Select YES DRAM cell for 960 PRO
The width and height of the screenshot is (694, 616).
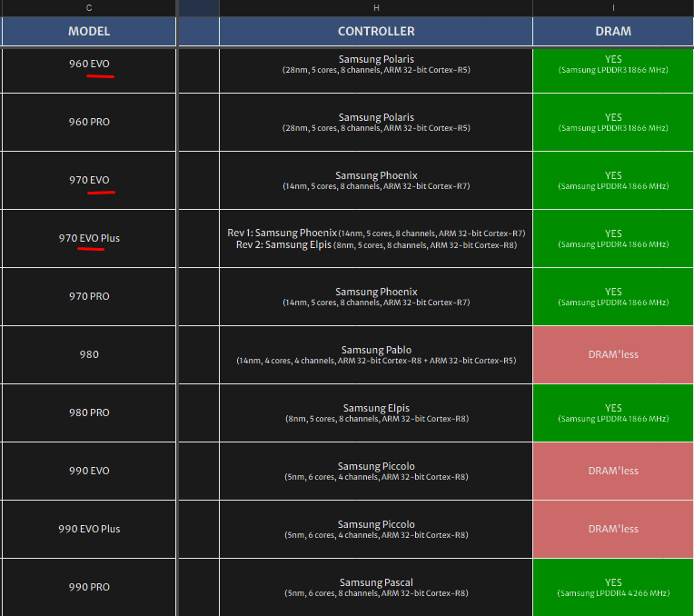click(613, 123)
